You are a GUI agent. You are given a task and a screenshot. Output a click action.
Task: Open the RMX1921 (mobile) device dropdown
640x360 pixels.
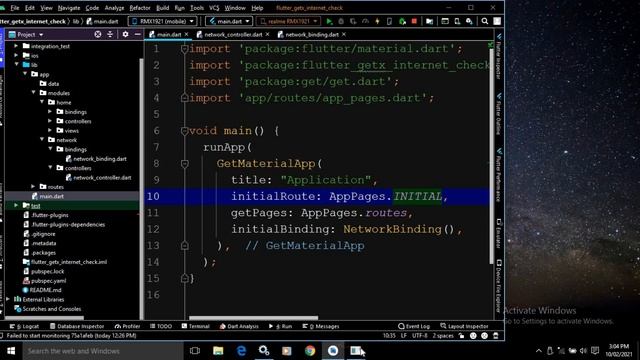(x=162, y=21)
